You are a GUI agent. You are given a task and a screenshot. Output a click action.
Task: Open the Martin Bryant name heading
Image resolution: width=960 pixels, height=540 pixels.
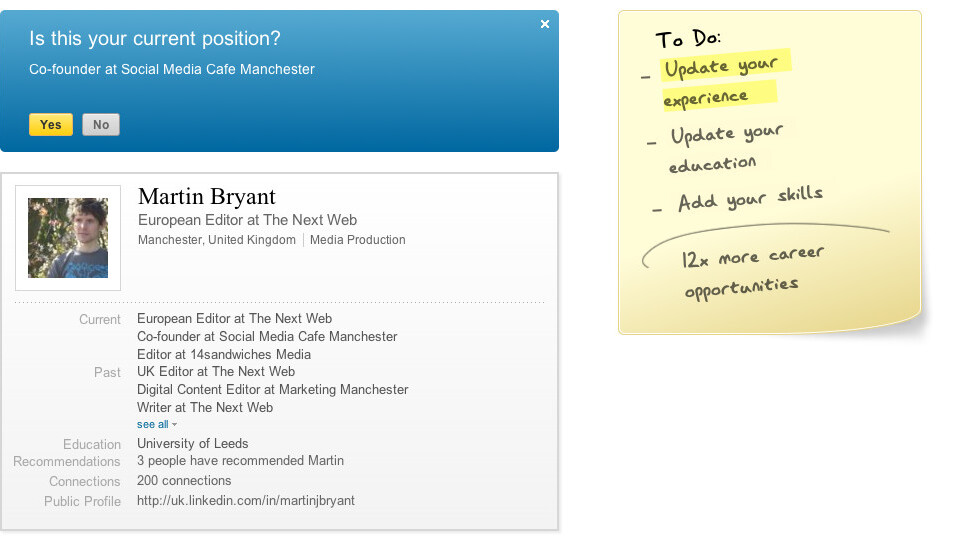206,196
